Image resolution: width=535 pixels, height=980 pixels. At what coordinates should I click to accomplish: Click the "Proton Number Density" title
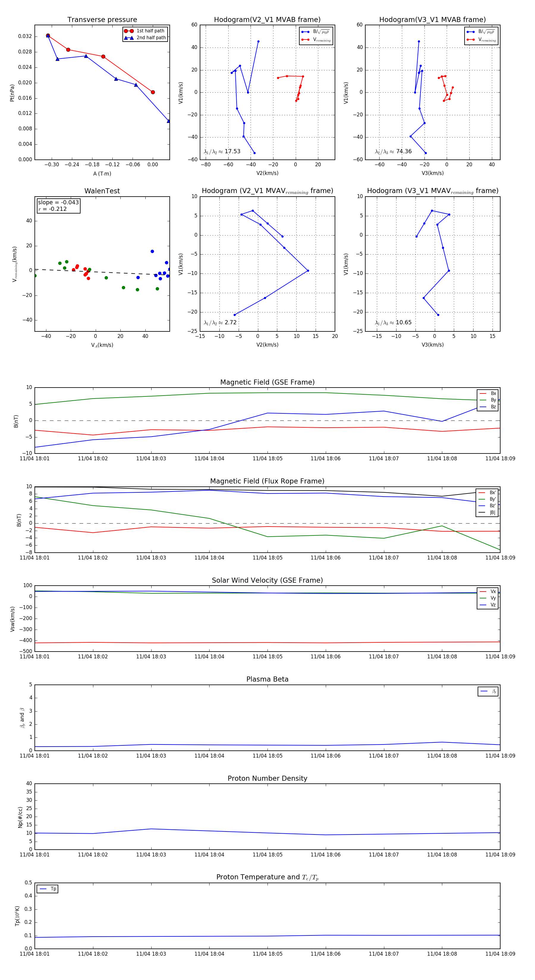[x=267, y=778]
